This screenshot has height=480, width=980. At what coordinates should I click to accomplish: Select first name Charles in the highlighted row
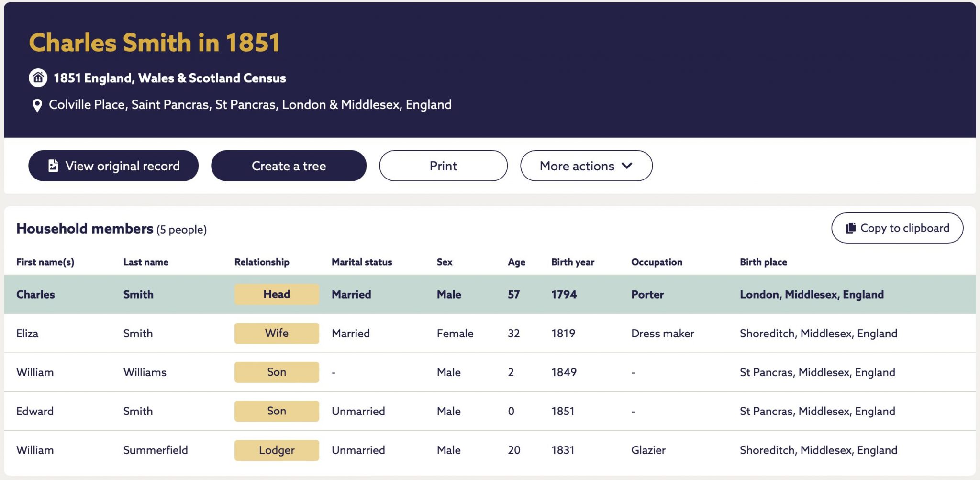coord(35,294)
